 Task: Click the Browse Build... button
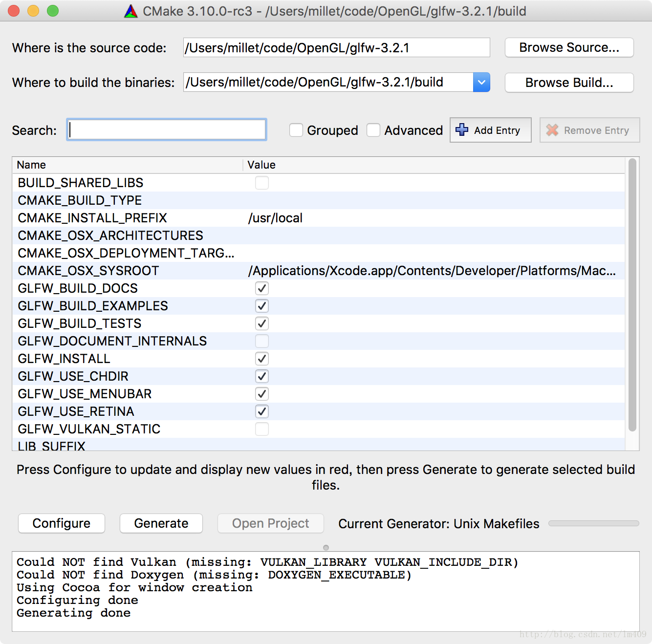[x=569, y=83]
